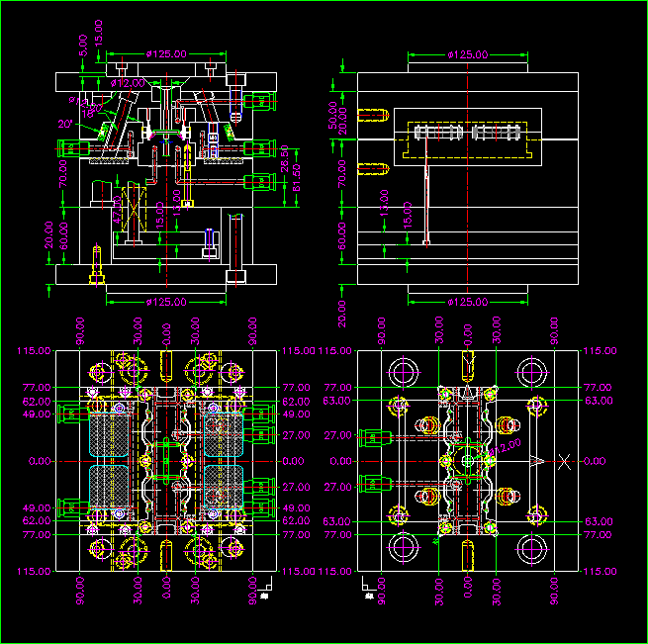Select ø125.00 dimension above the top-right view

coord(467,55)
